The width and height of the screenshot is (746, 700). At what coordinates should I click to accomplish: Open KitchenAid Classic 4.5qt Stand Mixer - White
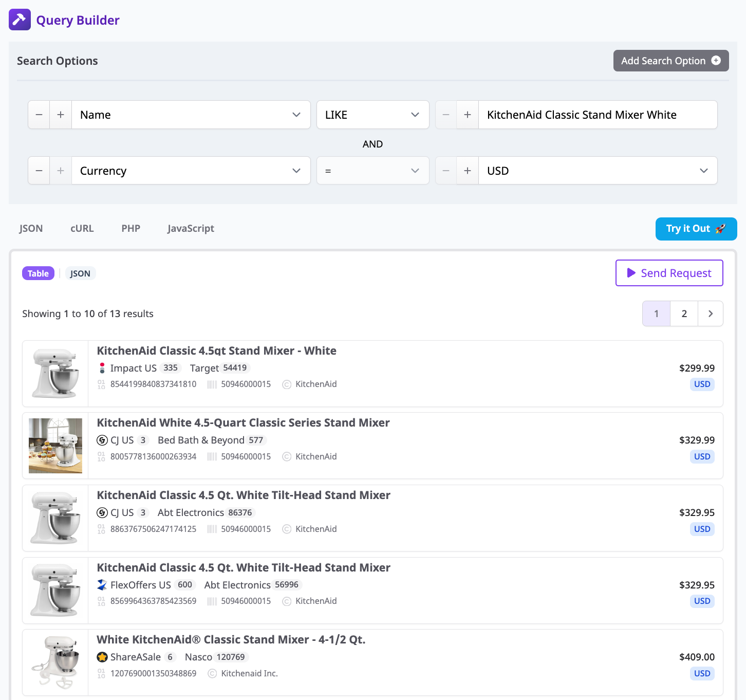pyautogui.click(x=217, y=351)
